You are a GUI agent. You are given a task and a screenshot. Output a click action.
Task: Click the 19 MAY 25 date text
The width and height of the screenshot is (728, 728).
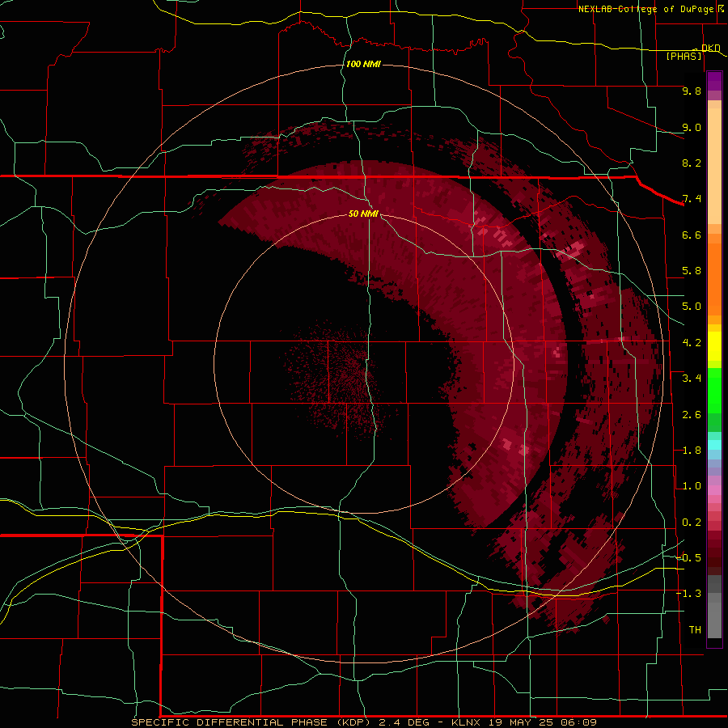click(520, 722)
